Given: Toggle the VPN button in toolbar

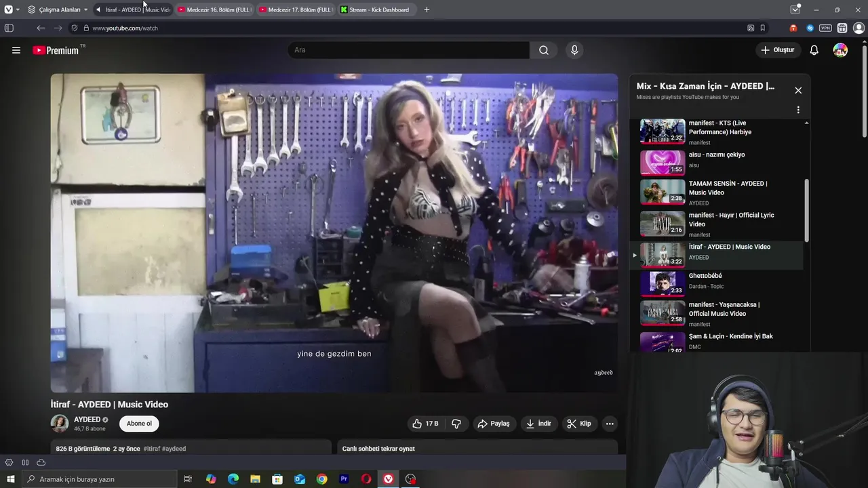Looking at the screenshot, I should 825,28.
